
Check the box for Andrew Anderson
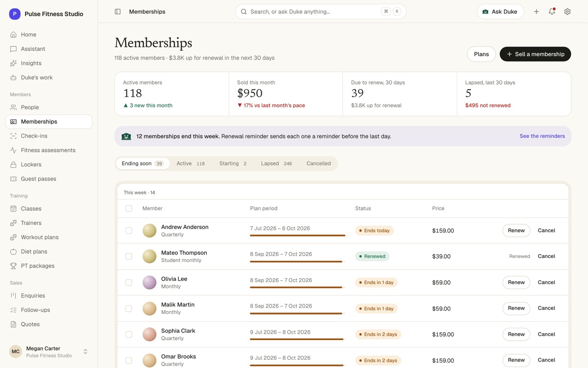(x=129, y=231)
